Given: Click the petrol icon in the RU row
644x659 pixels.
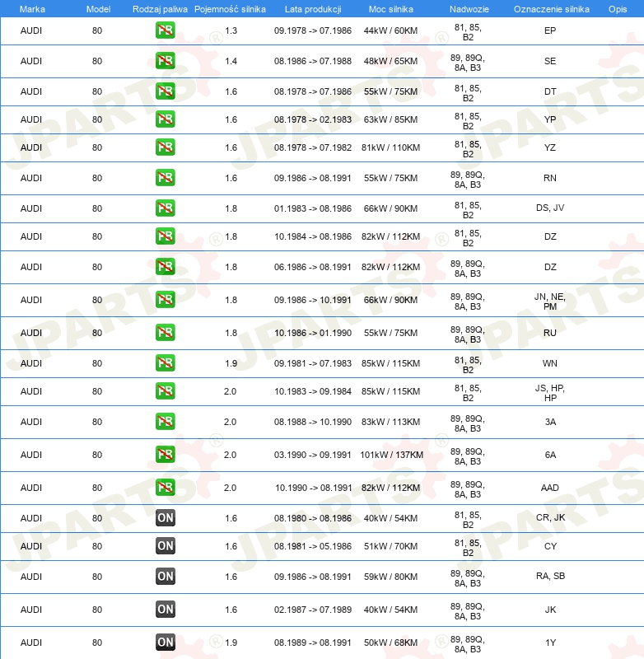Looking at the screenshot, I should [165, 333].
